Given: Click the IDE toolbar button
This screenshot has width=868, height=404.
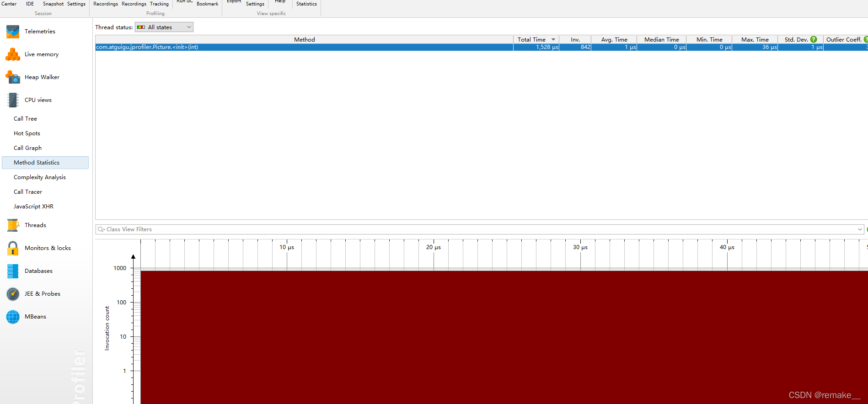Looking at the screenshot, I should pyautogui.click(x=30, y=4).
